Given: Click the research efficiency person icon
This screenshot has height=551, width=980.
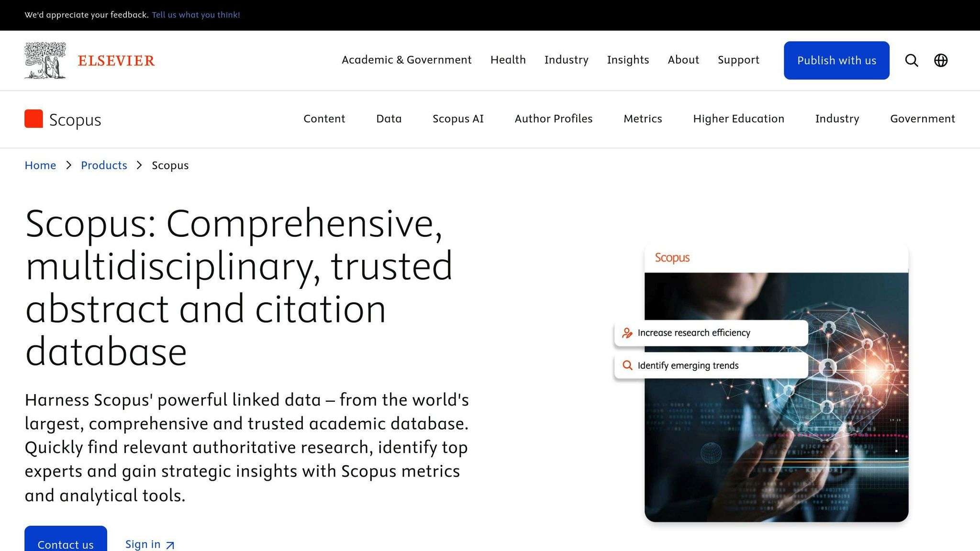Looking at the screenshot, I should [x=627, y=333].
